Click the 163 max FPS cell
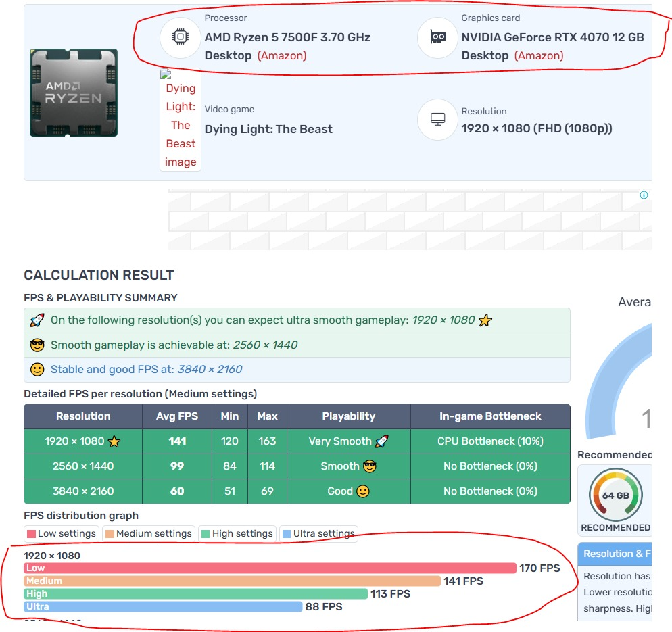Screen dimensions: 672x632 [x=268, y=441]
